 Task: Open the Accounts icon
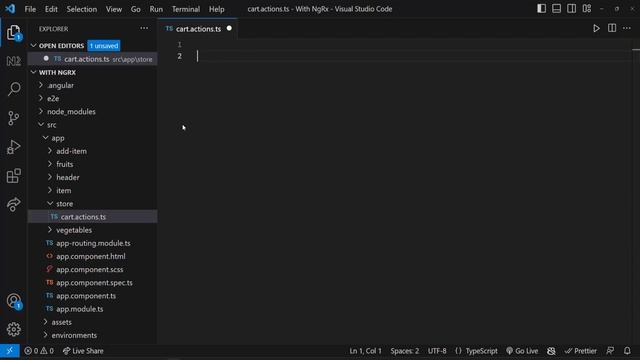coord(13,301)
